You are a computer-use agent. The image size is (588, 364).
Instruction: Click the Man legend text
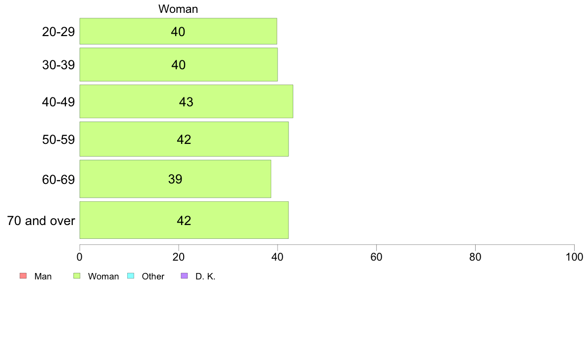point(43,276)
